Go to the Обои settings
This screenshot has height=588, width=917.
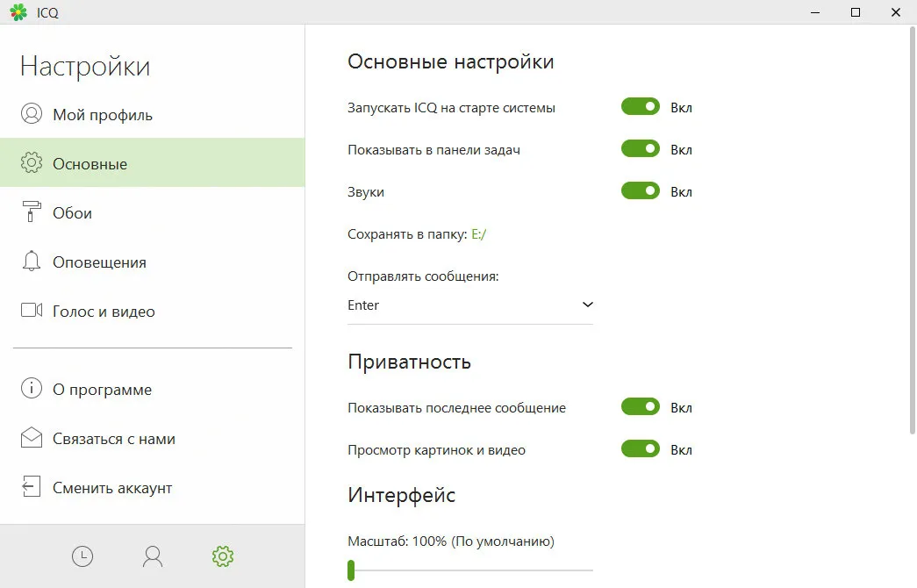tap(152, 212)
